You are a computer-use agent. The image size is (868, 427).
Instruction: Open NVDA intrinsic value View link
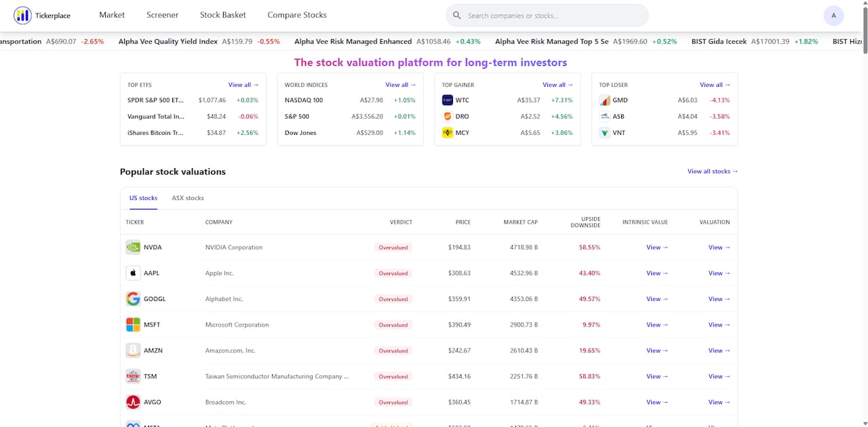[657, 247]
